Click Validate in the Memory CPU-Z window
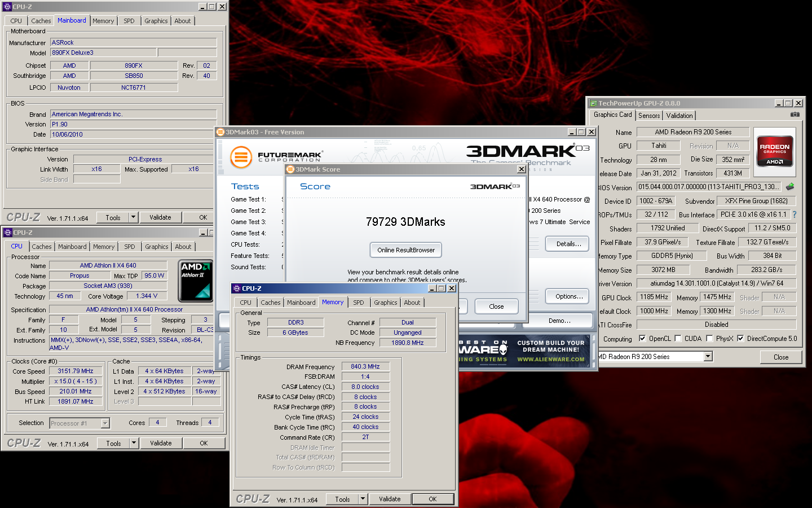The image size is (812, 508). [390, 499]
